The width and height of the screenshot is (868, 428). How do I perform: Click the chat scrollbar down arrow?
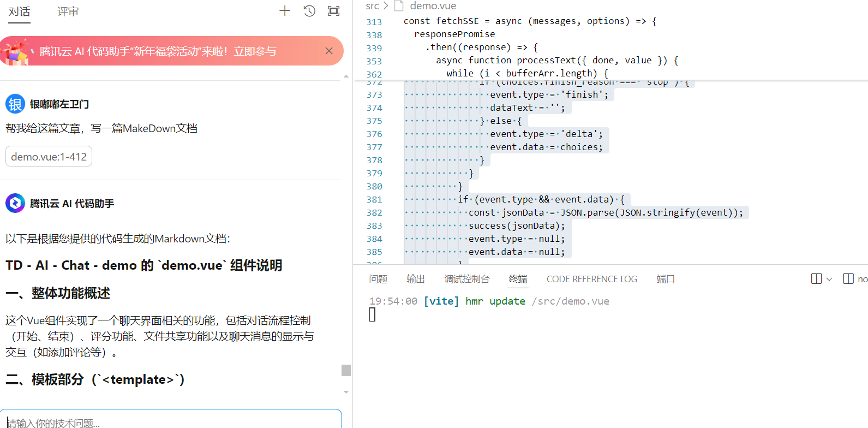coord(346,392)
